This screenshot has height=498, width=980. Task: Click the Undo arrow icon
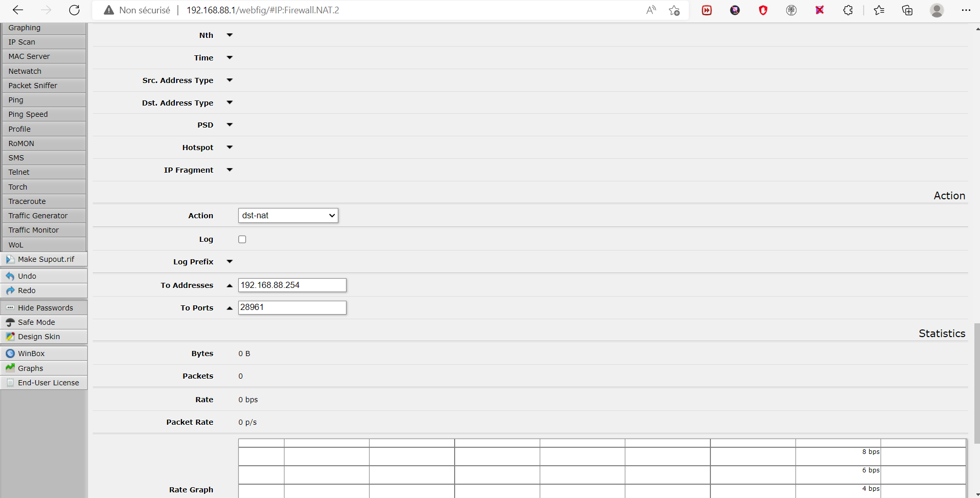tap(10, 276)
